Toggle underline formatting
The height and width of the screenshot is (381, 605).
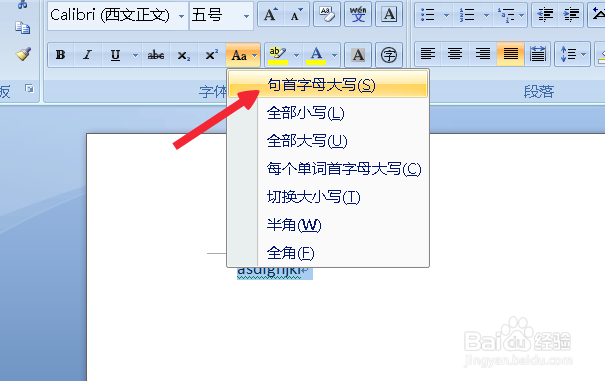coord(115,55)
